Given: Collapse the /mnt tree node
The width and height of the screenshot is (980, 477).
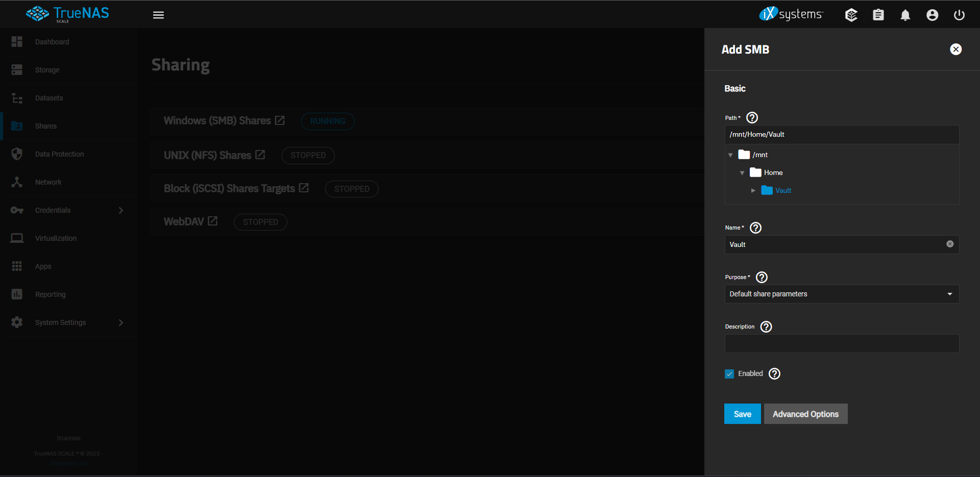Looking at the screenshot, I should [730, 155].
